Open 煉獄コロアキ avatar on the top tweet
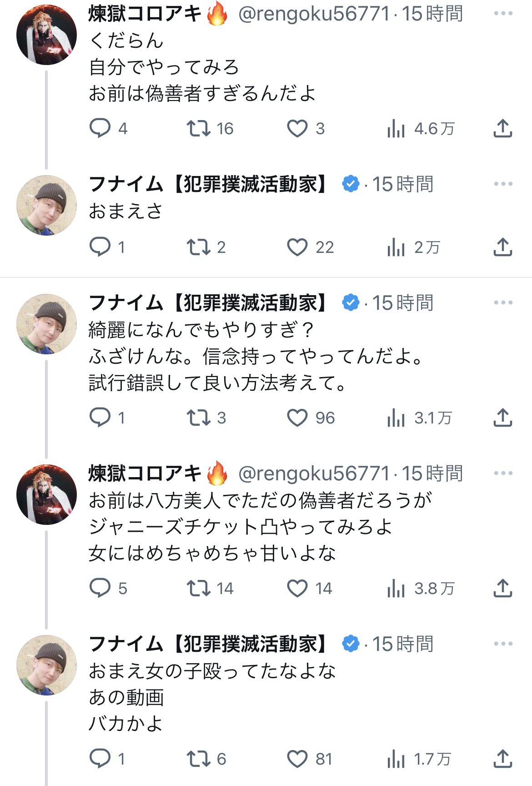 pyautogui.click(x=46, y=35)
